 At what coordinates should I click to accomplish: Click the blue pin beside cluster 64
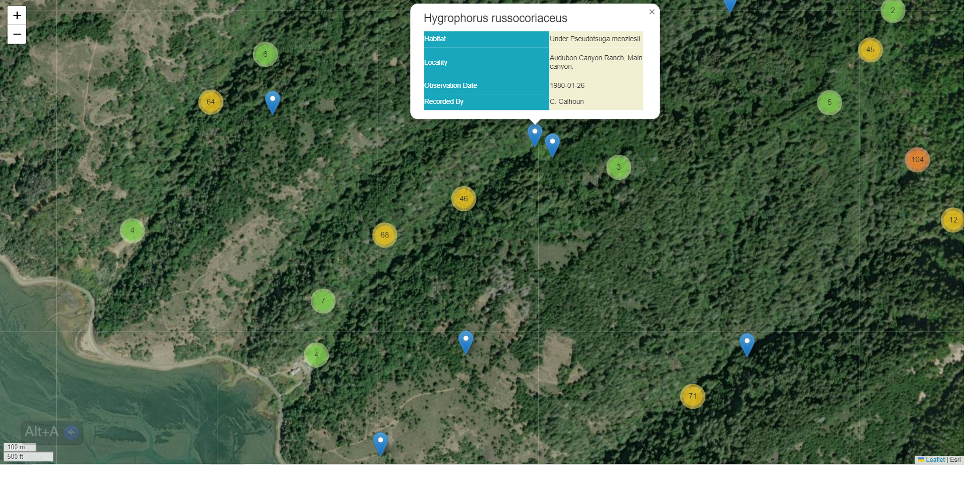pyautogui.click(x=272, y=102)
